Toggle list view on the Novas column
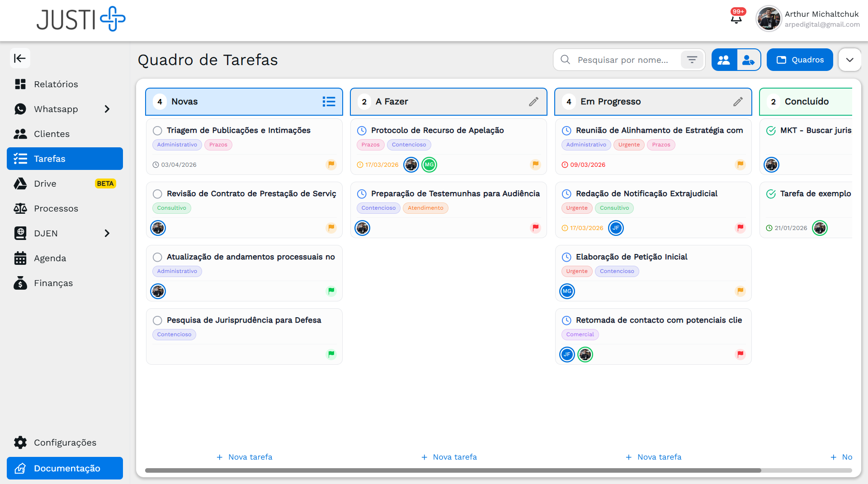This screenshot has height=484, width=868. 329,102
